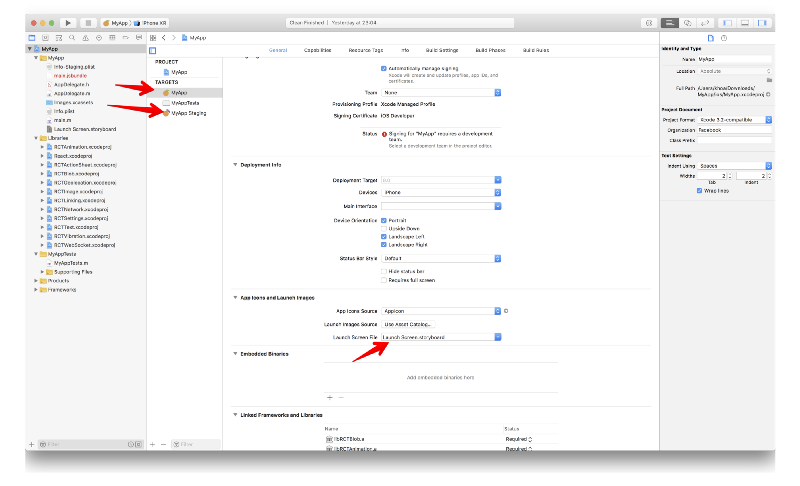Screen dimensions: 800x486
Task: Switch to the Build Phases tab
Action: click(490, 50)
